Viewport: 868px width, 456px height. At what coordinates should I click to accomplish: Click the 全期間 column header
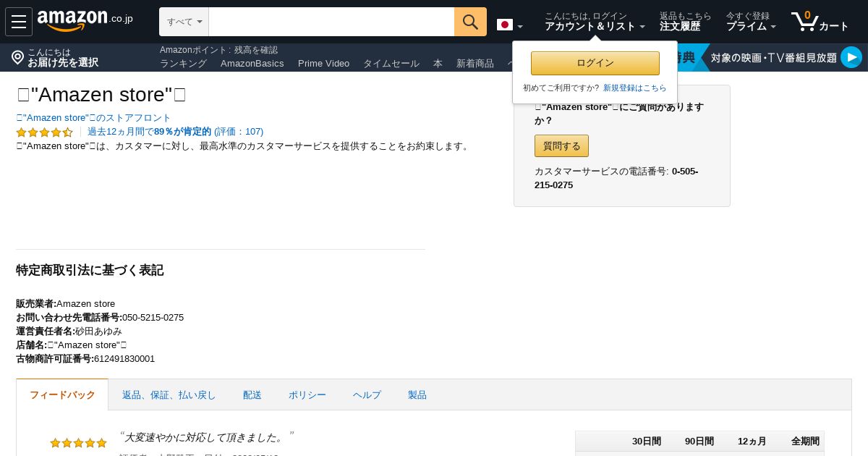pos(805,441)
